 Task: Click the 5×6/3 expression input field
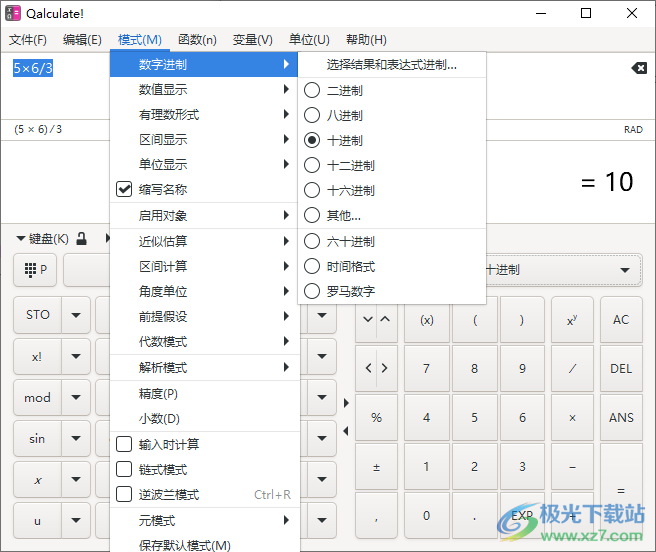pyautogui.click(x=33, y=68)
